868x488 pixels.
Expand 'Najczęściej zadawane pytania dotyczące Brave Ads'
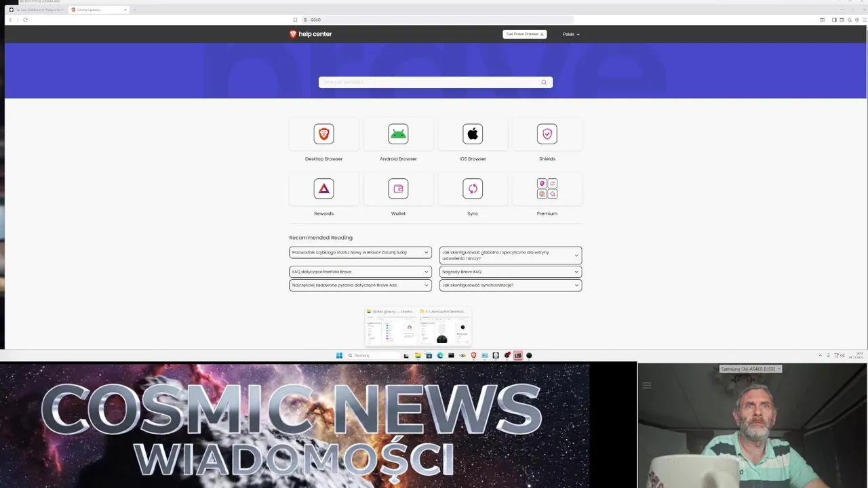pos(360,285)
